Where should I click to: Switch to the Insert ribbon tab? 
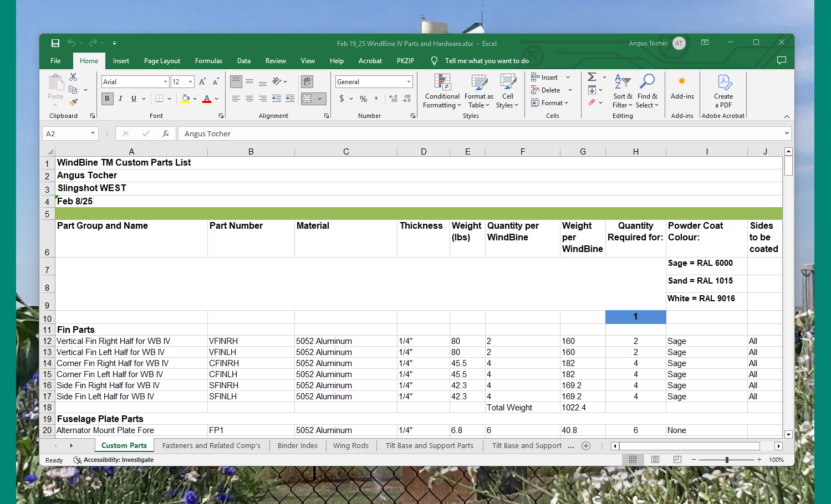(121, 61)
